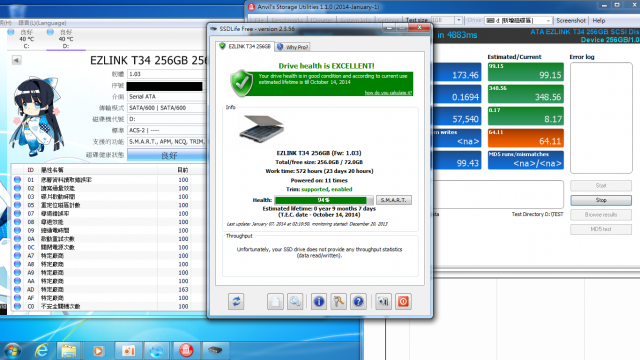Launch Internet Explorer from the taskbar
Viewport: 640px width, 360px height.
click(x=41, y=351)
